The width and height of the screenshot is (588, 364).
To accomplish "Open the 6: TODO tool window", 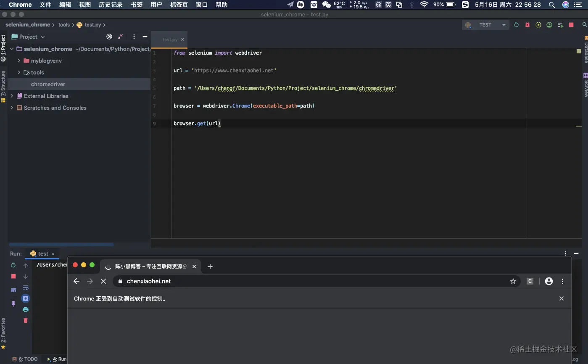I will (25, 359).
